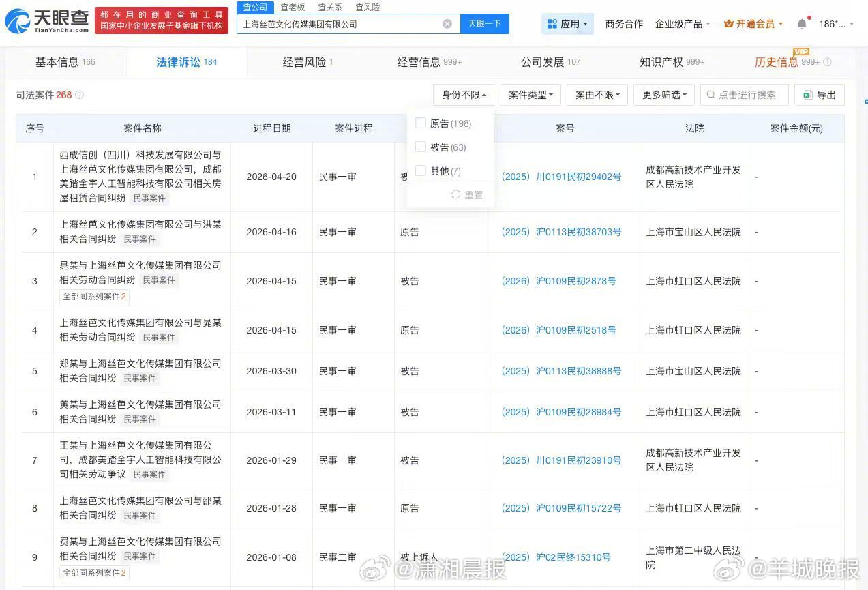Screen dimensions: 868x590
Task: Click case name 上海丝芭文化传媒集团有限公司与洪某相关合同纠纷
Action: click(x=140, y=231)
